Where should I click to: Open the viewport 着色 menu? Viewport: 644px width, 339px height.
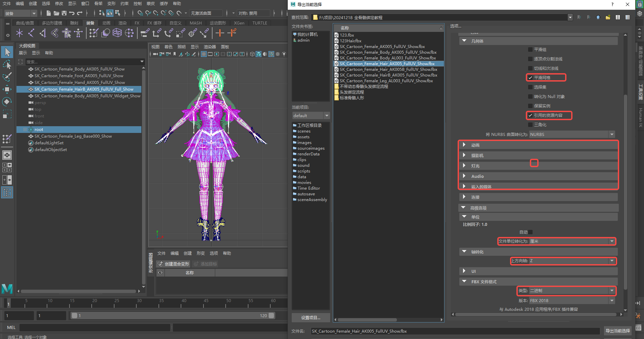(169, 47)
